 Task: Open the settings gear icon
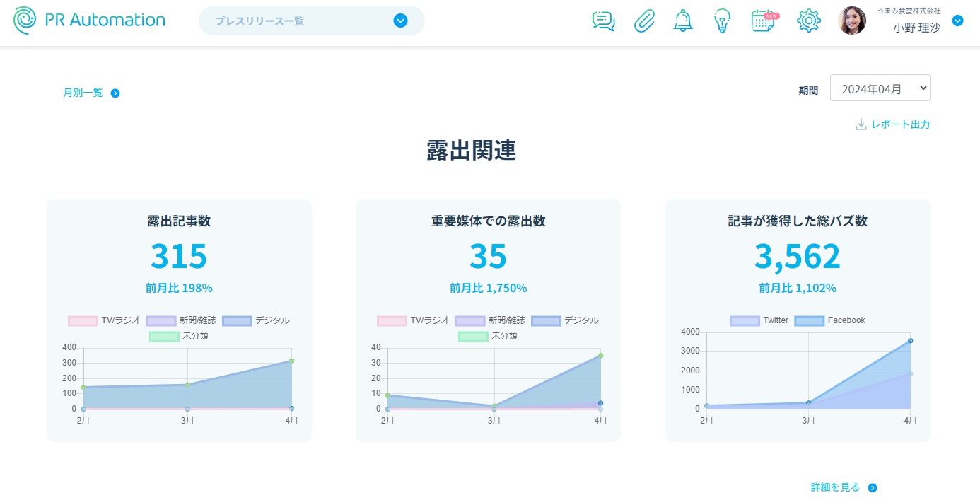pyautogui.click(x=808, y=21)
